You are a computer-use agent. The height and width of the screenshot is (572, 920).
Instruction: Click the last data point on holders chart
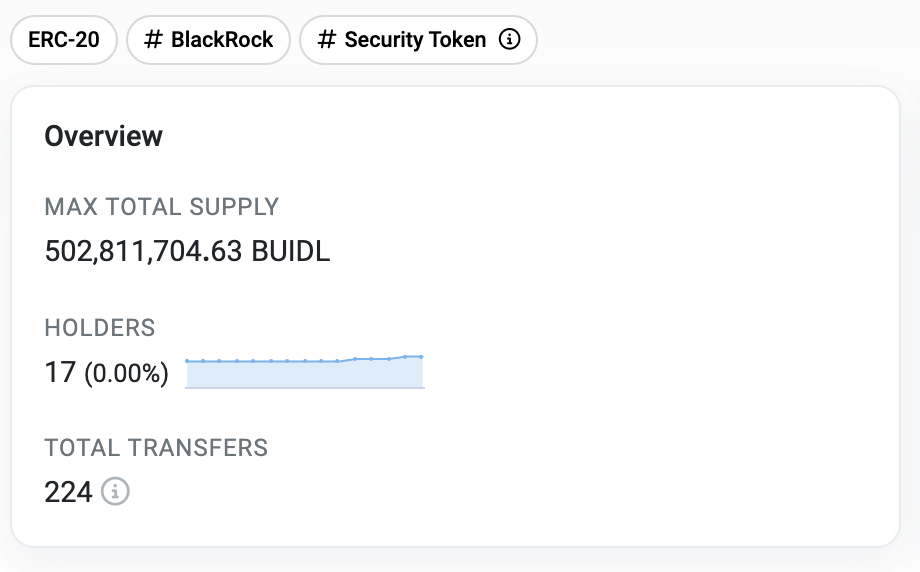click(x=422, y=356)
